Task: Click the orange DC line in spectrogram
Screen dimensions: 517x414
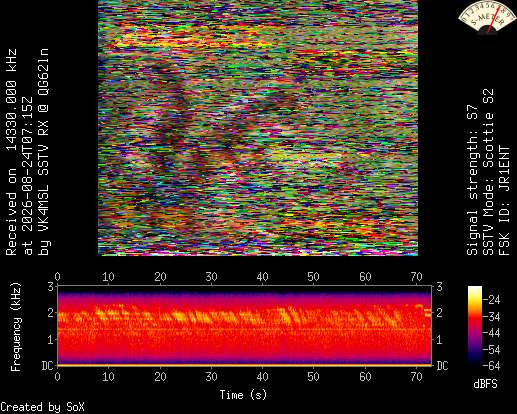Action: [x=245, y=365]
